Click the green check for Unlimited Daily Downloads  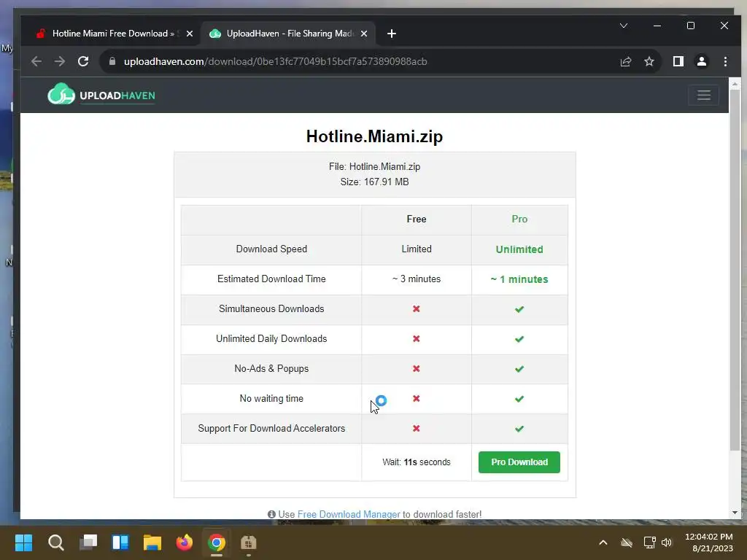pos(519,339)
